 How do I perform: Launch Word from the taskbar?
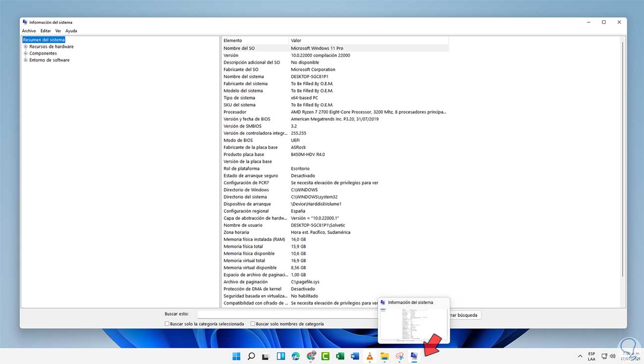[x=355, y=356]
